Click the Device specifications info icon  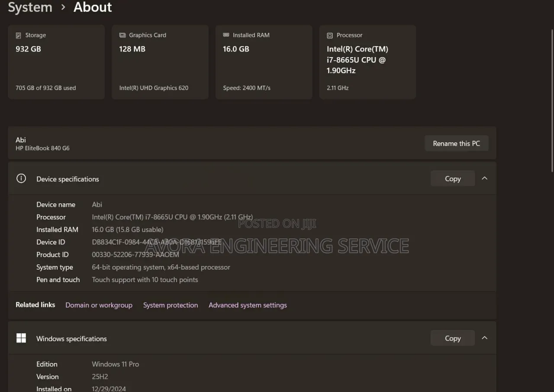coord(21,178)
